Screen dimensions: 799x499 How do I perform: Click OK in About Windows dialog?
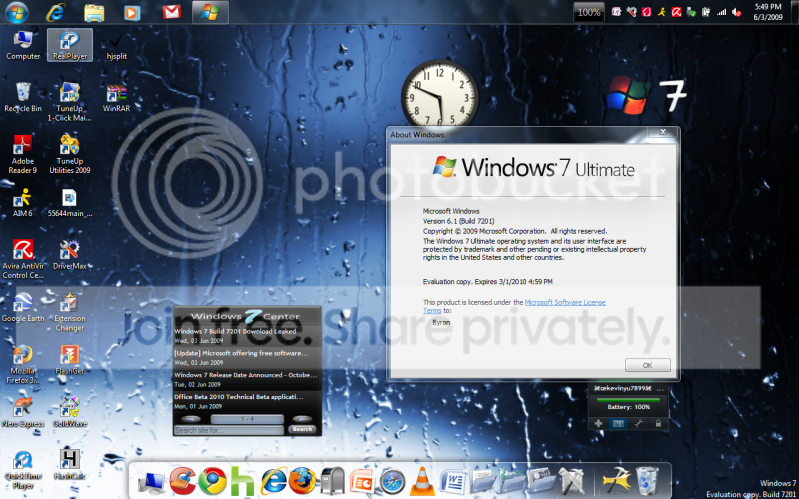pos(648,365)
